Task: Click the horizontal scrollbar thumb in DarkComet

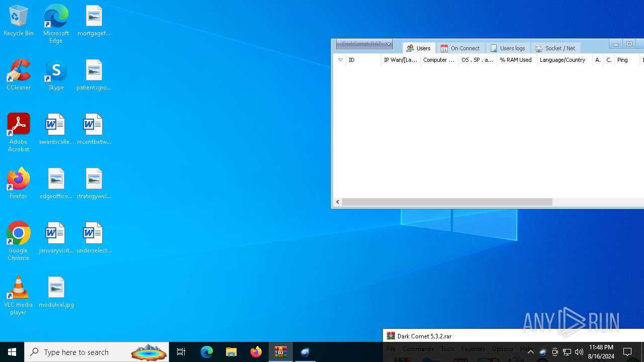Action: pos(447,202)
